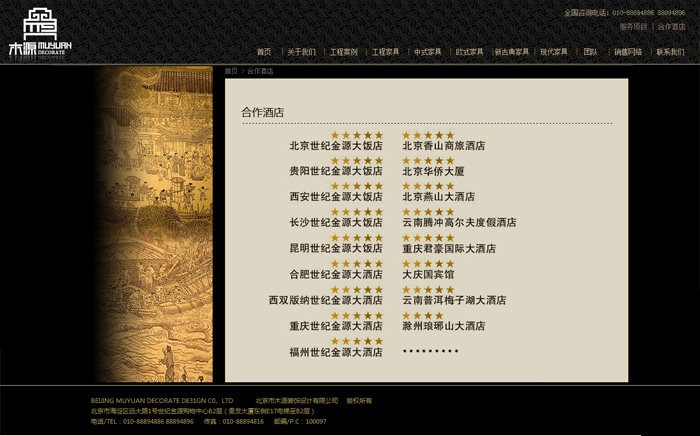Click 版权所有 in the footer
This screenshot has height=436, width=700.
tap(359, 401)
